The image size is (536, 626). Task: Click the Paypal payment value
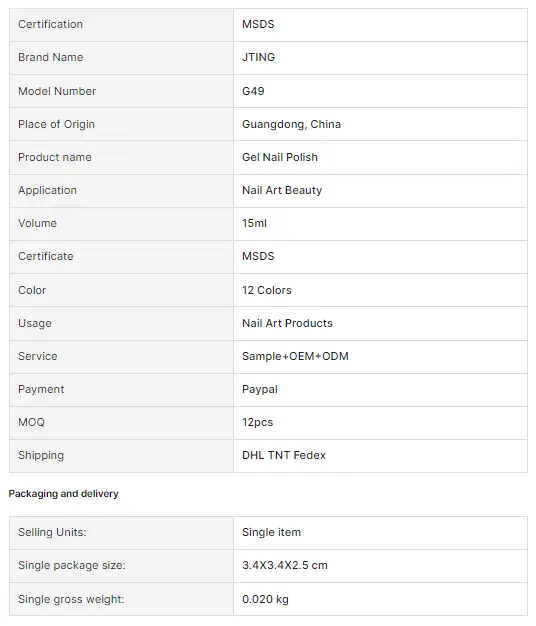260,390
